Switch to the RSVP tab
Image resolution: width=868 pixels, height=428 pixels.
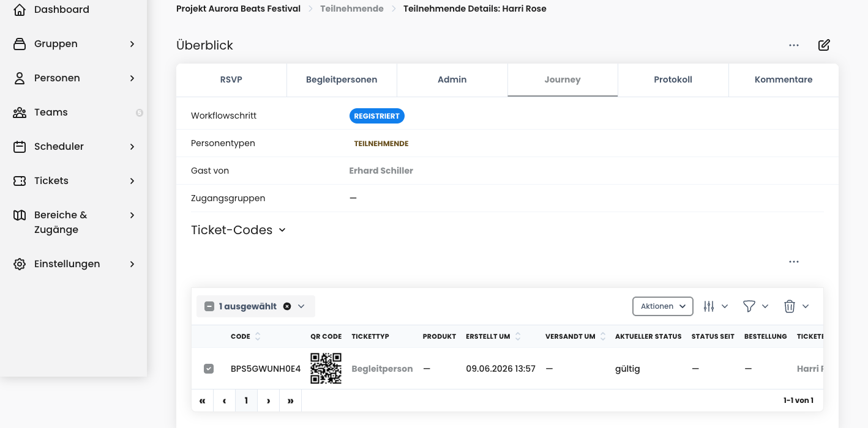[x=231, y=80]
